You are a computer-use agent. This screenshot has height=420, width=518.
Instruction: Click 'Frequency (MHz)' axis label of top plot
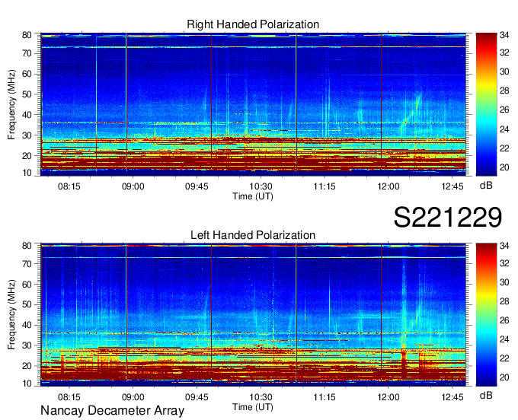[11, 104]
